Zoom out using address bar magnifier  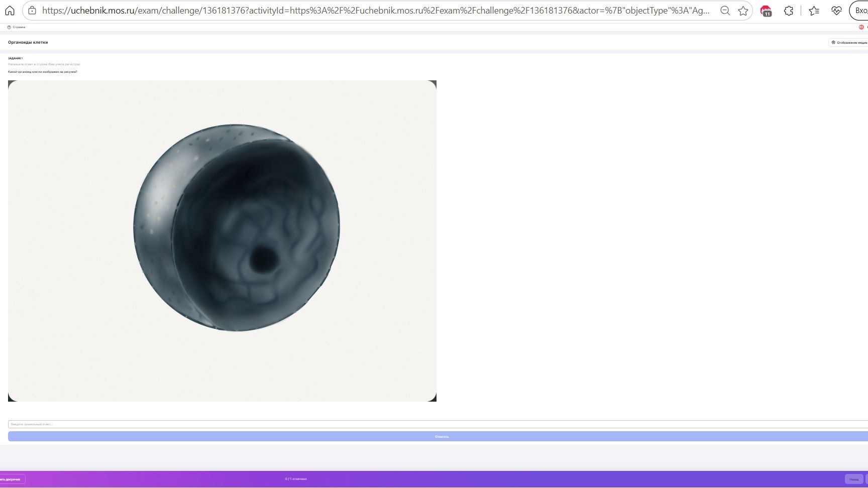tap(725, 11)
